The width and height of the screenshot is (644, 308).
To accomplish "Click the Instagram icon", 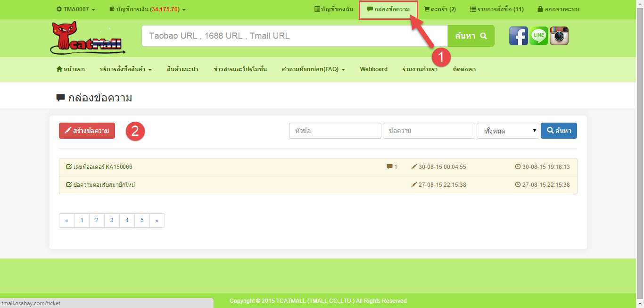I will [x=559, y=36].
